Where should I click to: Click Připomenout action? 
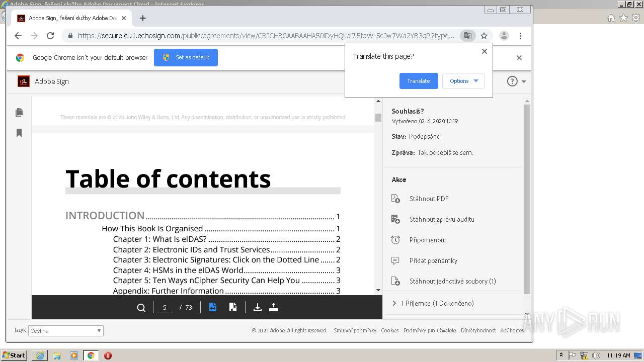click(x=428, y=240)
